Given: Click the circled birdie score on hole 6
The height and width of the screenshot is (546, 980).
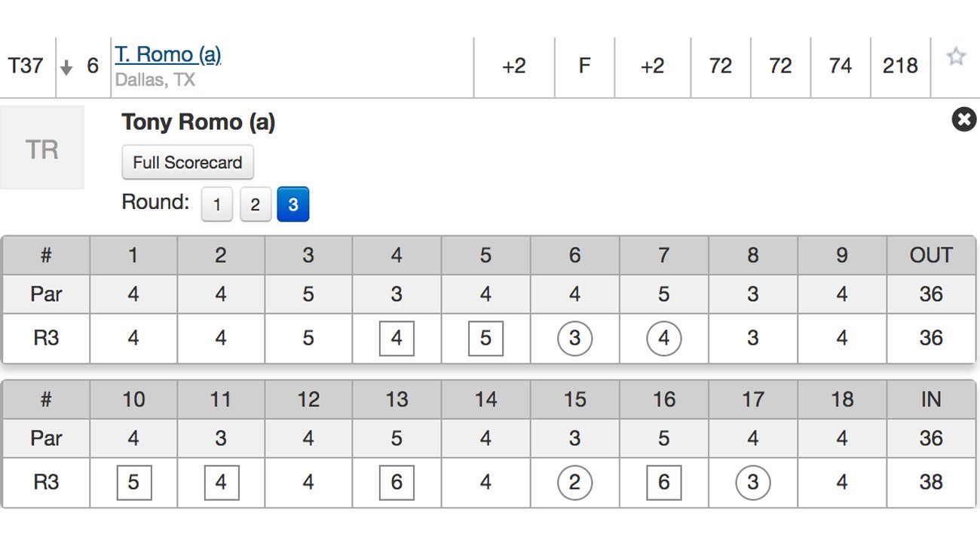Looking at the screenshot, I should [574, 339].
